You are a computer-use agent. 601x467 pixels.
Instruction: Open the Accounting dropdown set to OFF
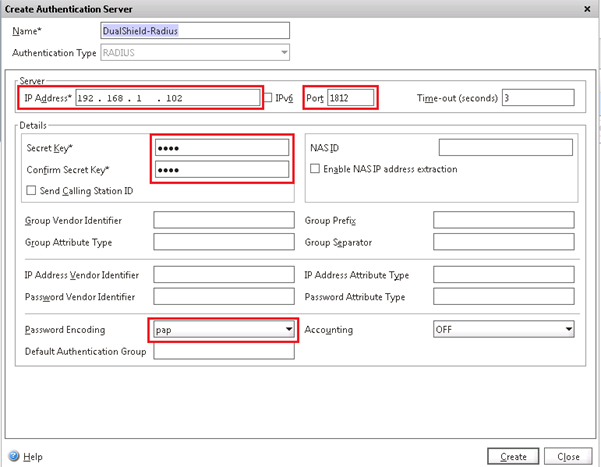[568, 329]
